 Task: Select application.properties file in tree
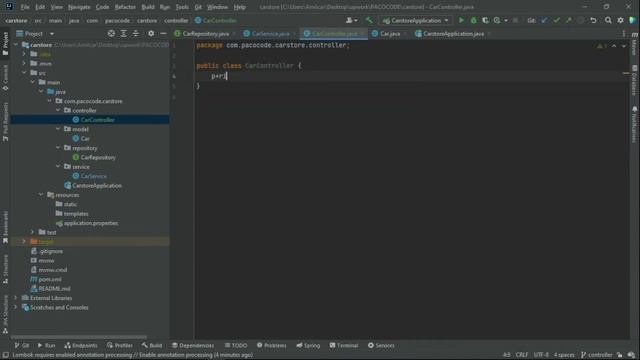coord(91,223)
